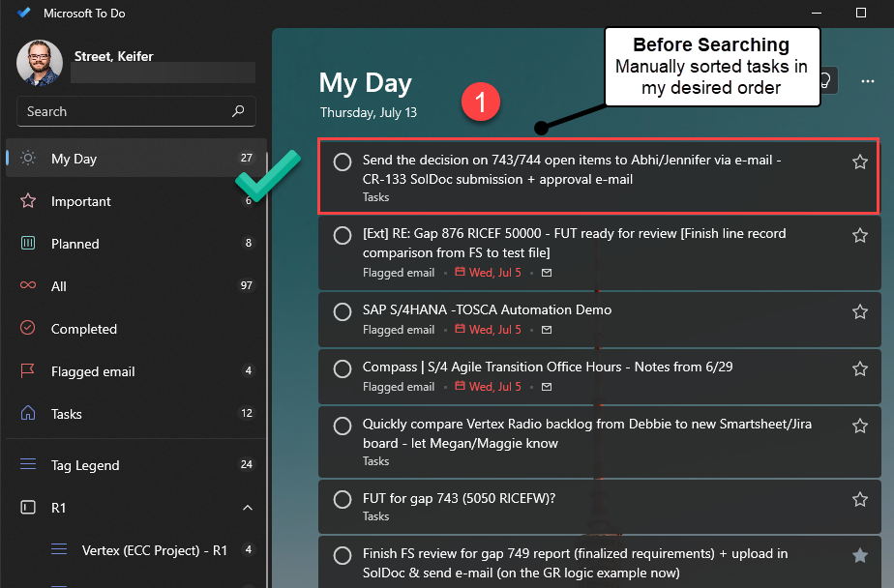This screenshot has width=894, height=588.
Task: Star the Compass S/4 Agile Transition task
Action: [x=860, y=368]
